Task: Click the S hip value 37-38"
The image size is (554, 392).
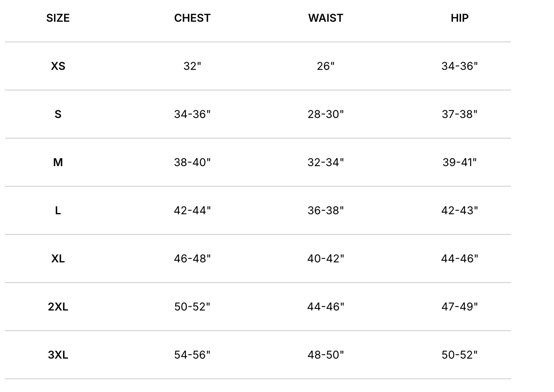Action: pyautogui.click(x=460, y=114)
